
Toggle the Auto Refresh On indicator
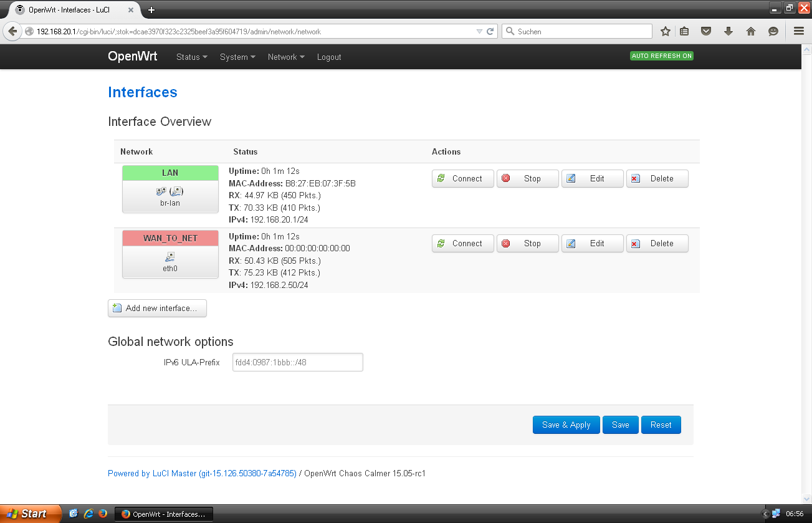coord(661,56)
